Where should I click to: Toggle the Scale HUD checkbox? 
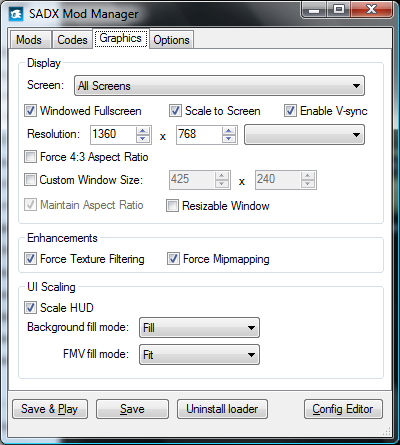point(30,307)
